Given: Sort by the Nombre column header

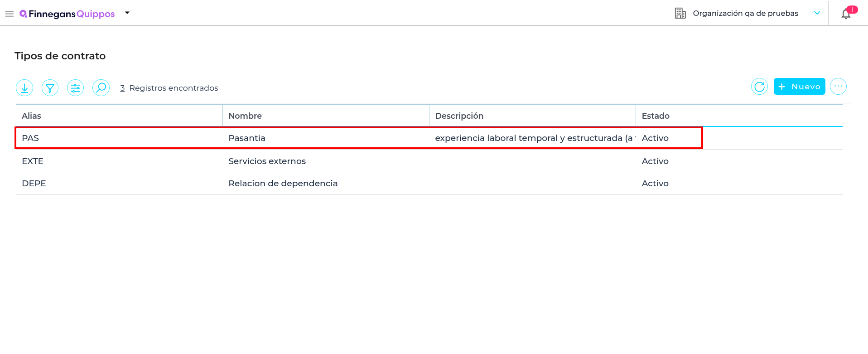Looking at the screenshot, I should coord(245,116).
